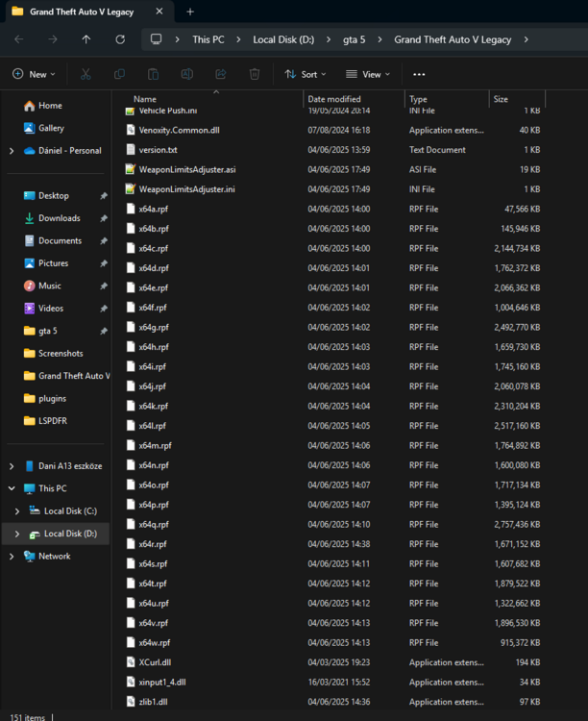
Task: Open the See more ellipsis menu
Action: pos(419,74)
